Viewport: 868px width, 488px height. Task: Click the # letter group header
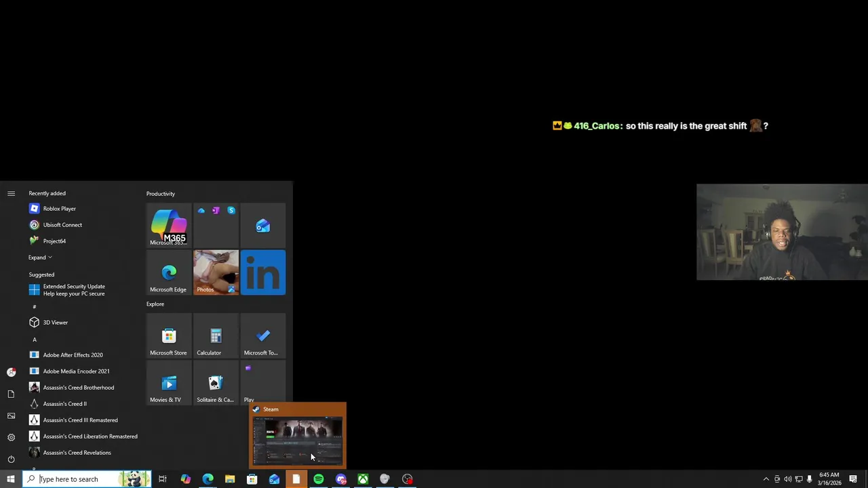click(x=35, y=306)
